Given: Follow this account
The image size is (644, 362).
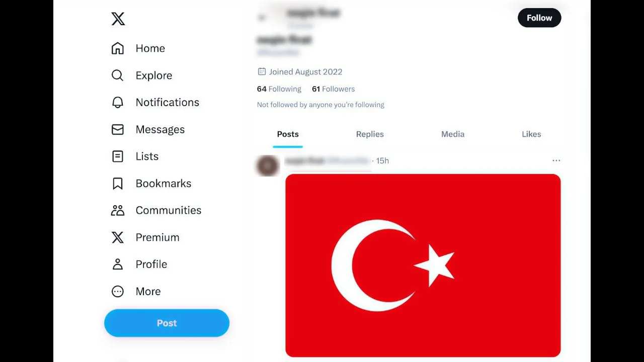Looking at the screenshot, I should pyautogui.click(x=539, y=18).
